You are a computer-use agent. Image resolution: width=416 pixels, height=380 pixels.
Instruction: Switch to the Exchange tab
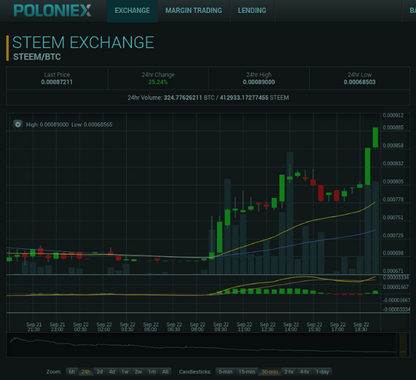click(132, 11)
